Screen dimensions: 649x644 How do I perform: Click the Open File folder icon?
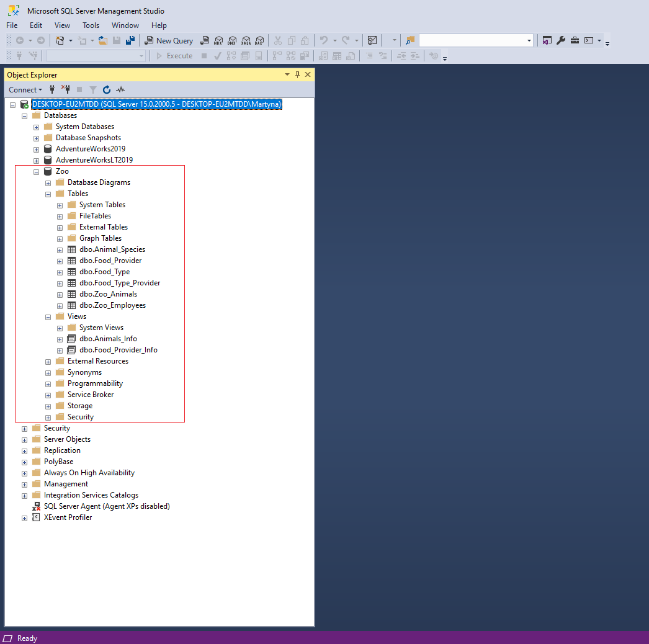click(x=102, y=40)
